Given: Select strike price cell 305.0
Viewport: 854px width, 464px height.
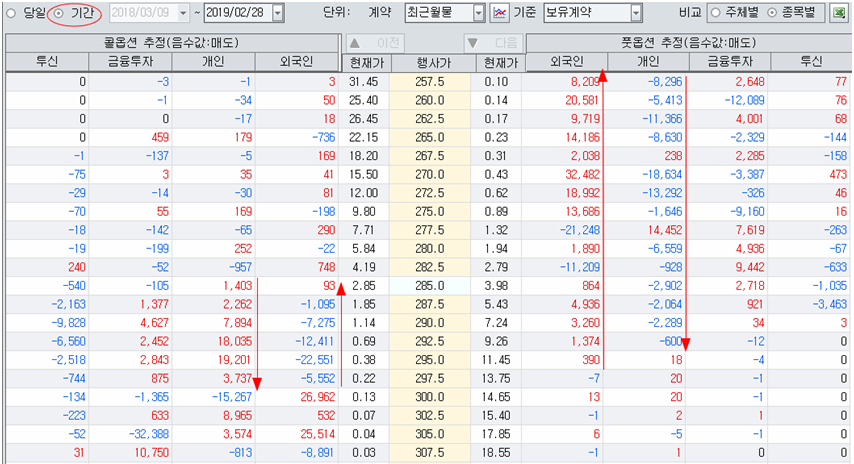Looking at the screenshot, I should (x=430, y=434).
